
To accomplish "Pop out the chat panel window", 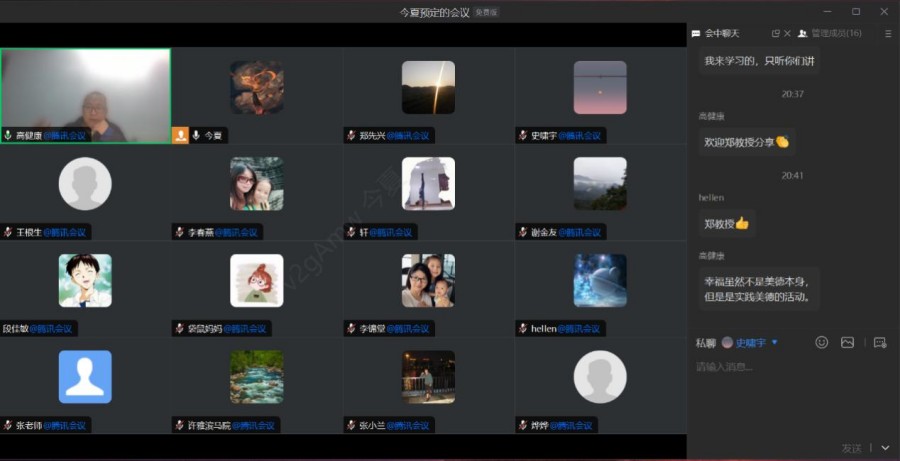I will click(776, 33).
